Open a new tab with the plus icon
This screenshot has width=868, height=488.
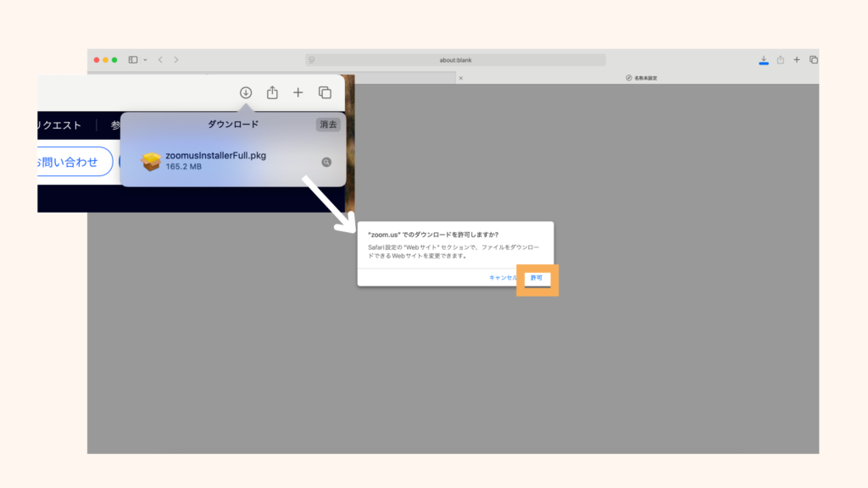click(797, 59)
